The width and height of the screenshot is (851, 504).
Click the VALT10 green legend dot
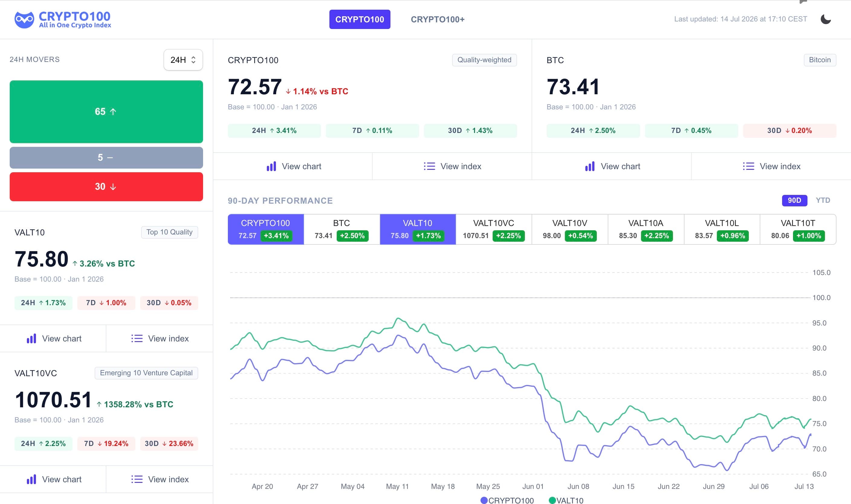tap(552, 500)
